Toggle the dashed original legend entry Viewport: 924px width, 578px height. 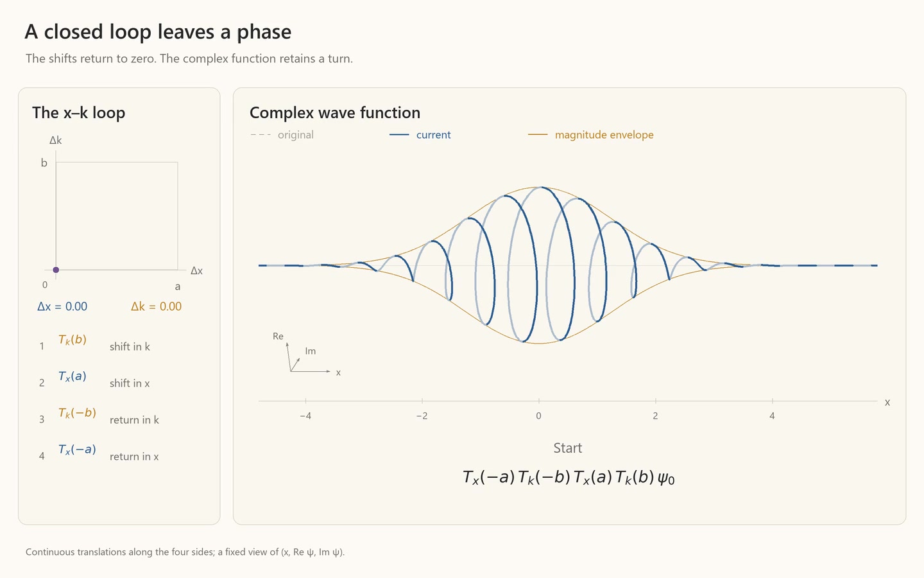[x=282, y=135]
